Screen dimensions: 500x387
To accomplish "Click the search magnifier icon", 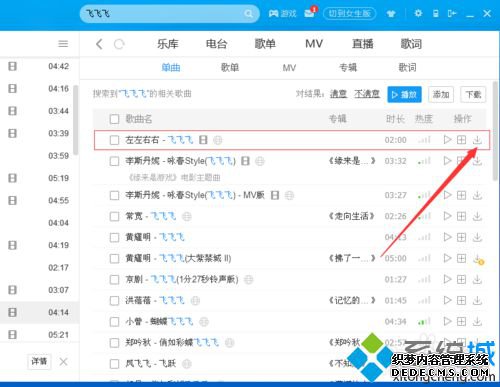I will (x=248, y=14).
